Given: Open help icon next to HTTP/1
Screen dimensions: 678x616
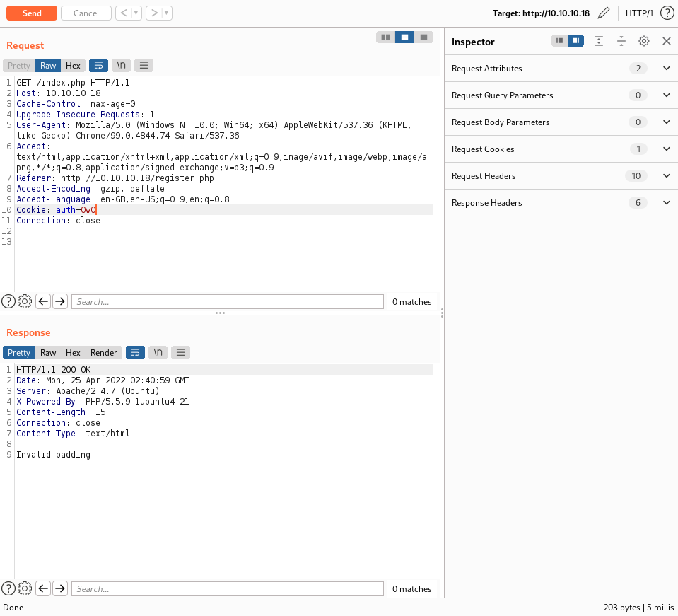Looking at the screenshot, I should pyautogui.click(x=666, y=13).
